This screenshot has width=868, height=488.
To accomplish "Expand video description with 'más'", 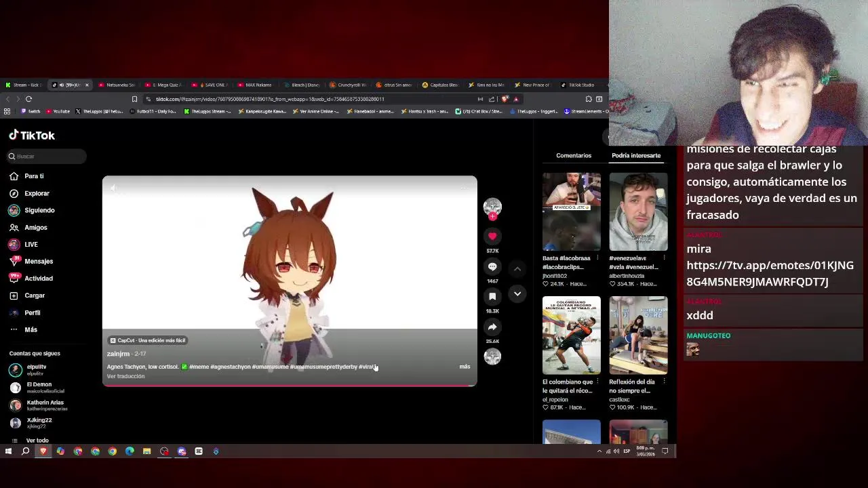I will pyautogui.click(x=465, y=367).
